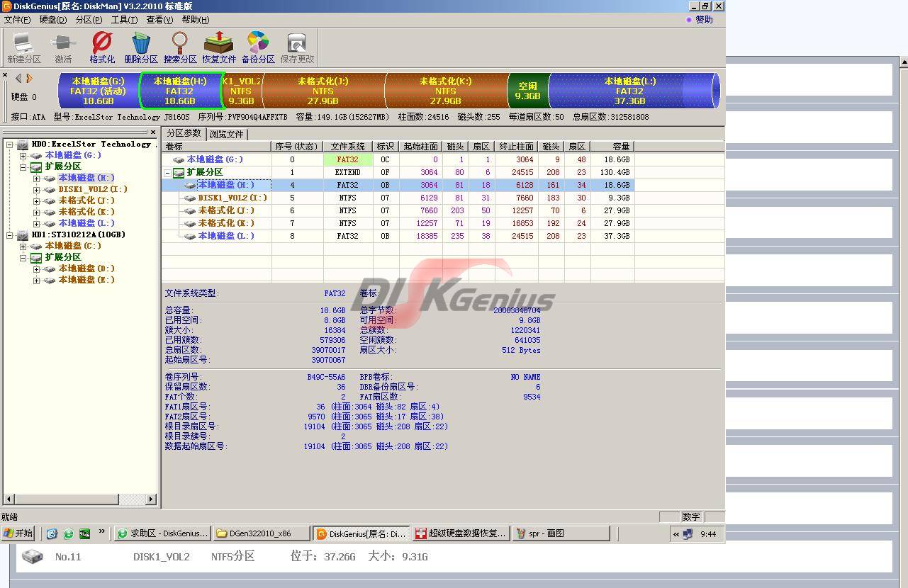The height and width of the screenshot is (588, 908).
Task: Select G: FAT32 partition block in disk map
Action: 98,91
